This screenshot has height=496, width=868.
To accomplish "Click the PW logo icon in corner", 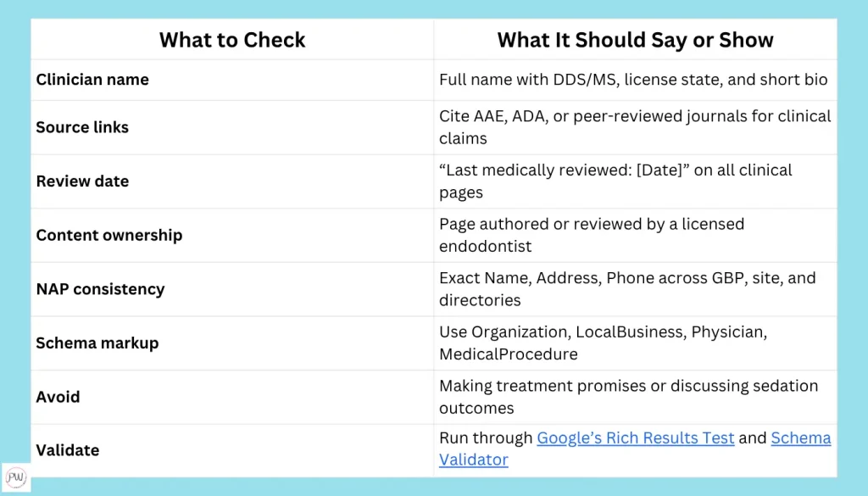I will (x=15, y=476).
